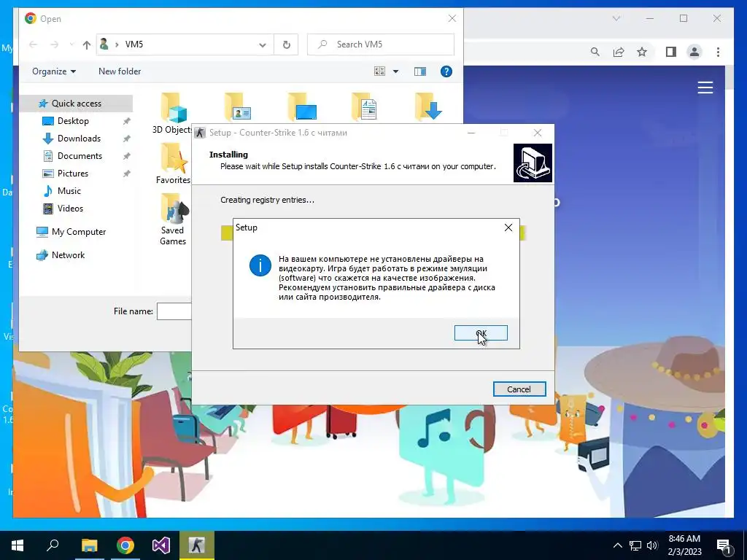The image size is (747, 560).
Task: Click the Downloads pin icon
Action: click(126, 139)
